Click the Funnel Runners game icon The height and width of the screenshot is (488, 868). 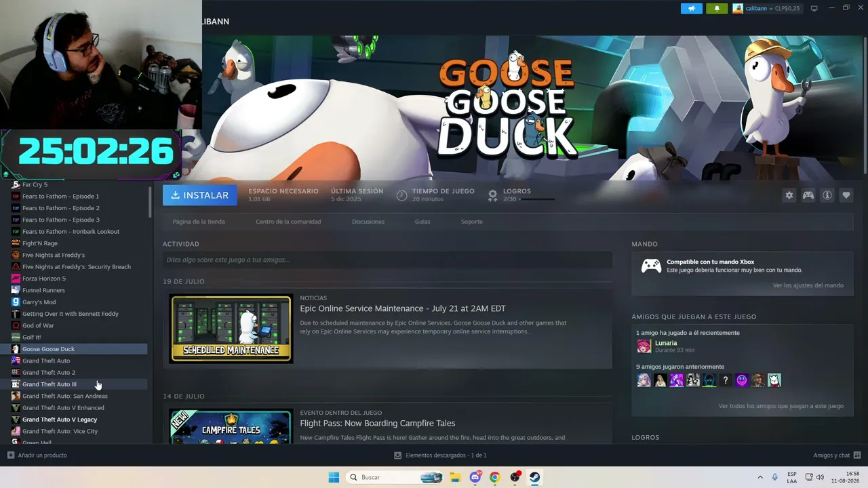[x=16, y=290]
